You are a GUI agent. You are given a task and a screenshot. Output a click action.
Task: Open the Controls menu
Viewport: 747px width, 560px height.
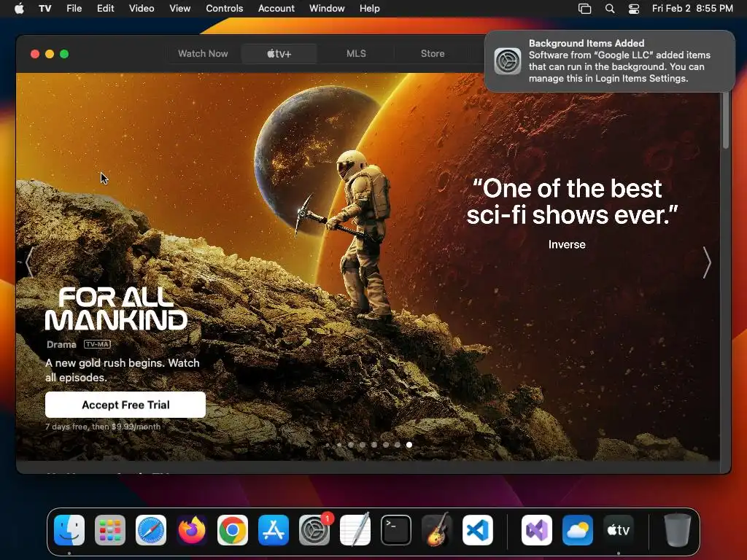click(225, 8)
